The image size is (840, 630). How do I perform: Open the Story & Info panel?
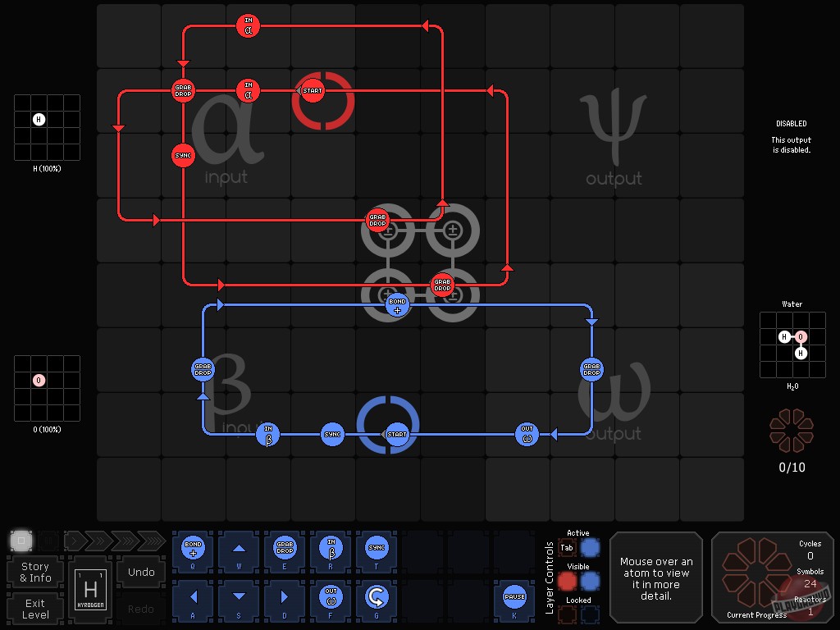(34, 571)
